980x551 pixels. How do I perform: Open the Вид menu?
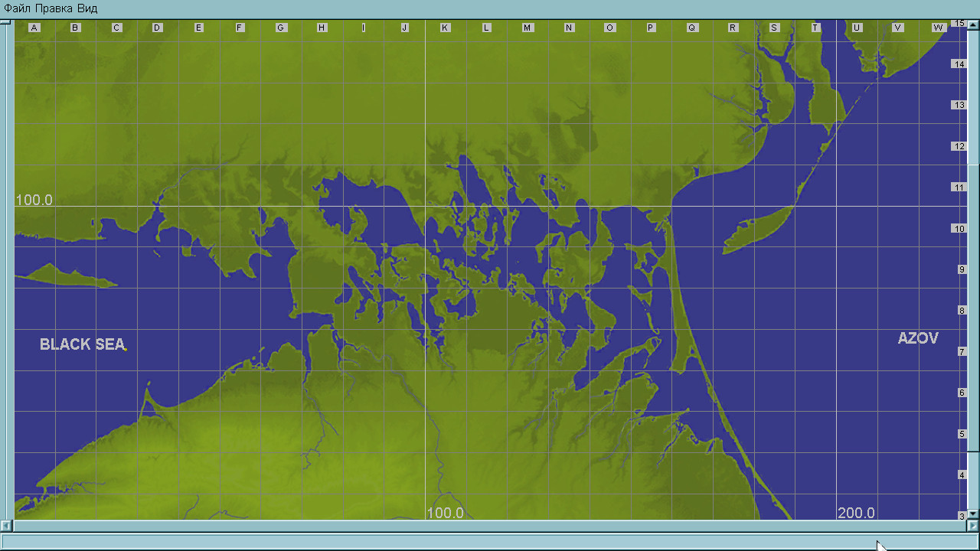[x=87, y=8]
